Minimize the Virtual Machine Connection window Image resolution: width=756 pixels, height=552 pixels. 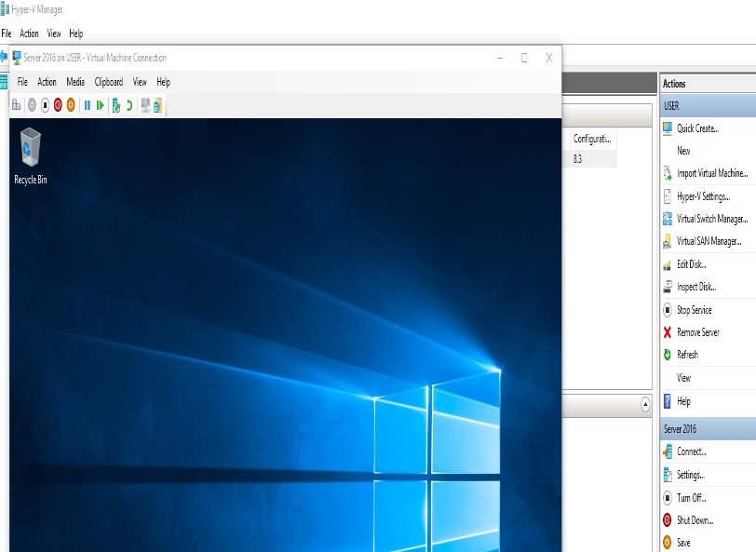coord(500,58)
